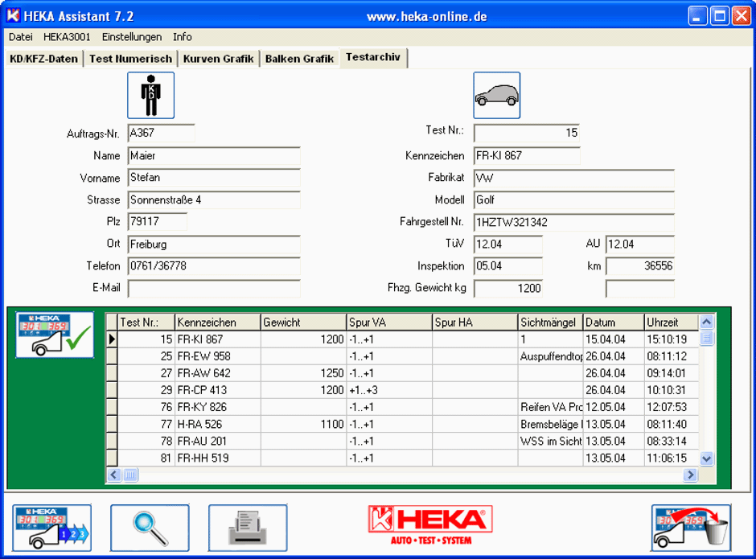Select table row with Kennzeichen FR-EW 958
Viewport: 756px width, 559px height.
click(x=217, y=356)
